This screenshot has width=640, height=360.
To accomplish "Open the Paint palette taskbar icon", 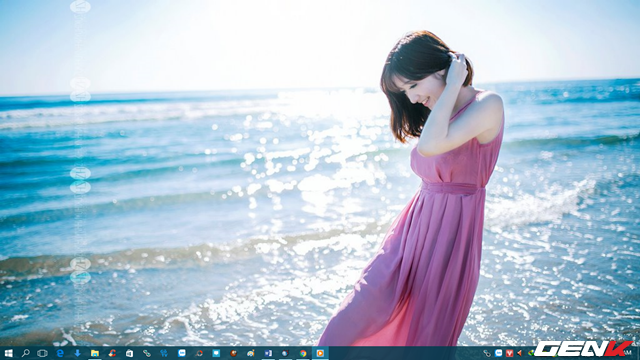I will [x=251, y=353].
